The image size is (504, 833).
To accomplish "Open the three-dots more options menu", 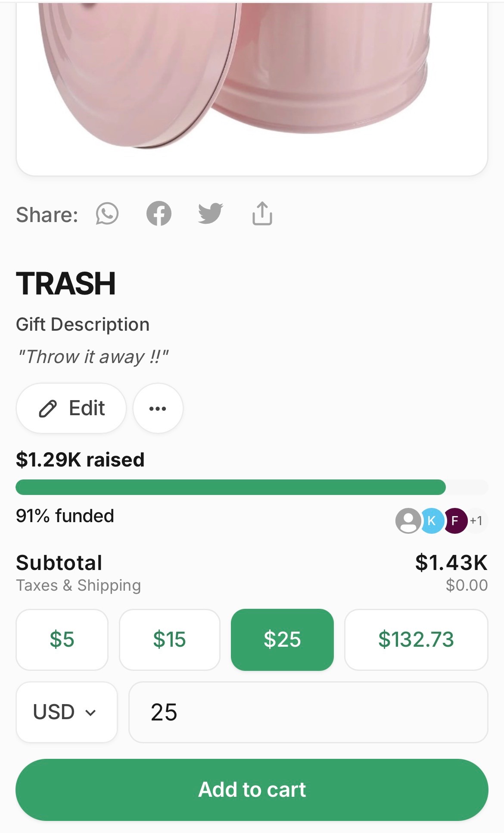I will [158, 408].
